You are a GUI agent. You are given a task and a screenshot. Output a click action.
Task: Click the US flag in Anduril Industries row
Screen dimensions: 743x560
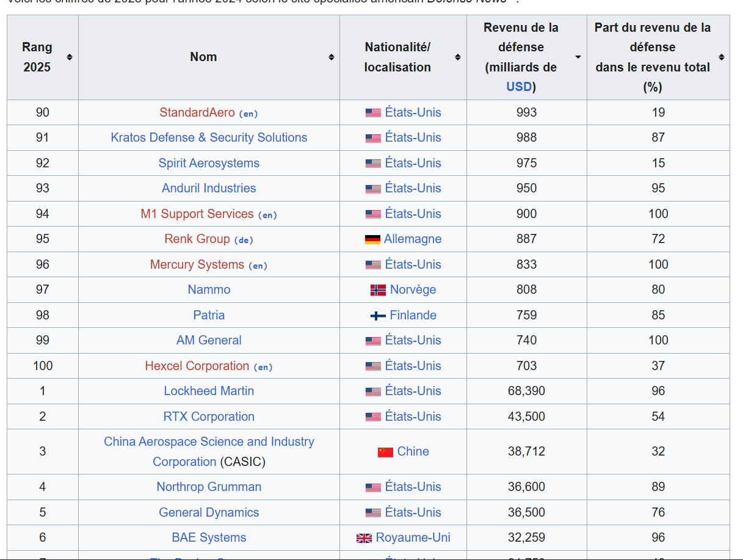pos(373,189)
